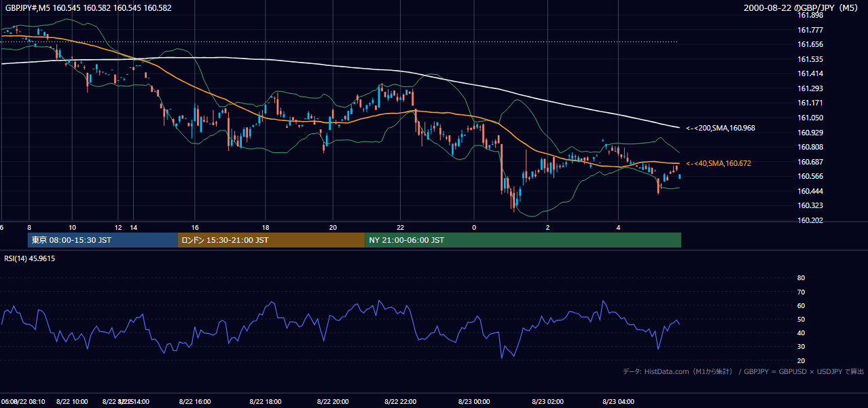Click hour label 22 under the price chart
The image size is (868, 408).
click(x=401, y=227)
